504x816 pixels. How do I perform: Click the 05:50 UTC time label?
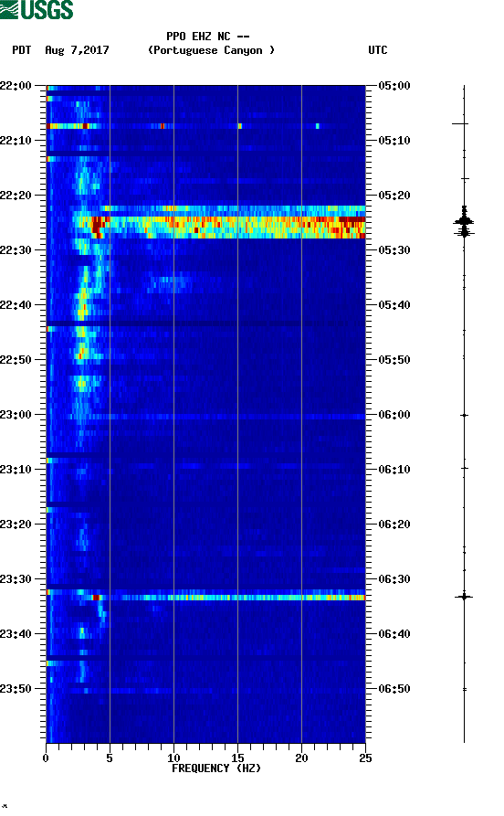394,360
